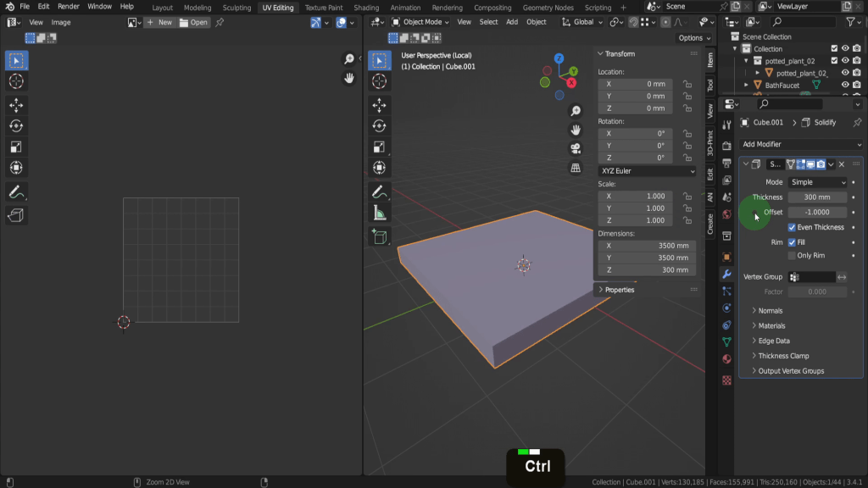Click the Thickness value field
The width and height of the screenshot is (868, 488).
click(x=816, y=197)
